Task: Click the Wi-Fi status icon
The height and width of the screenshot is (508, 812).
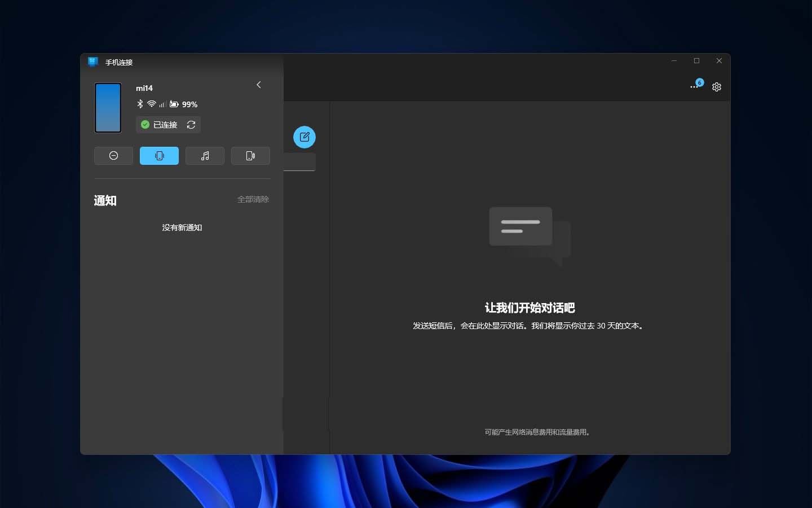Action: 151,104
